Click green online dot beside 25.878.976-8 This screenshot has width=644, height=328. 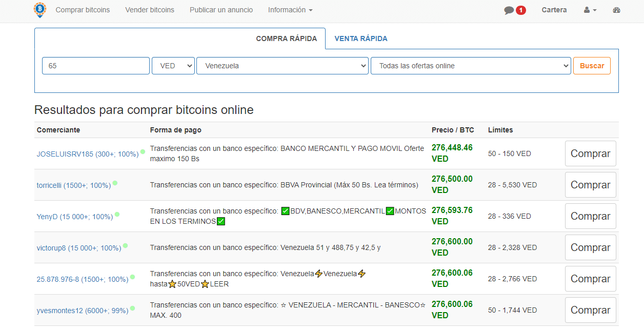pos(133,277)
